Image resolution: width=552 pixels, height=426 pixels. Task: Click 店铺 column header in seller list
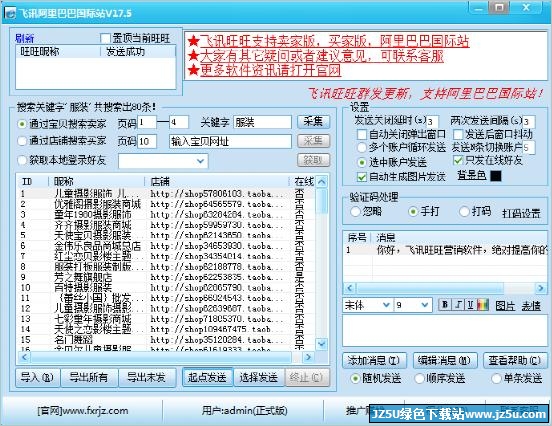point(217,182)
